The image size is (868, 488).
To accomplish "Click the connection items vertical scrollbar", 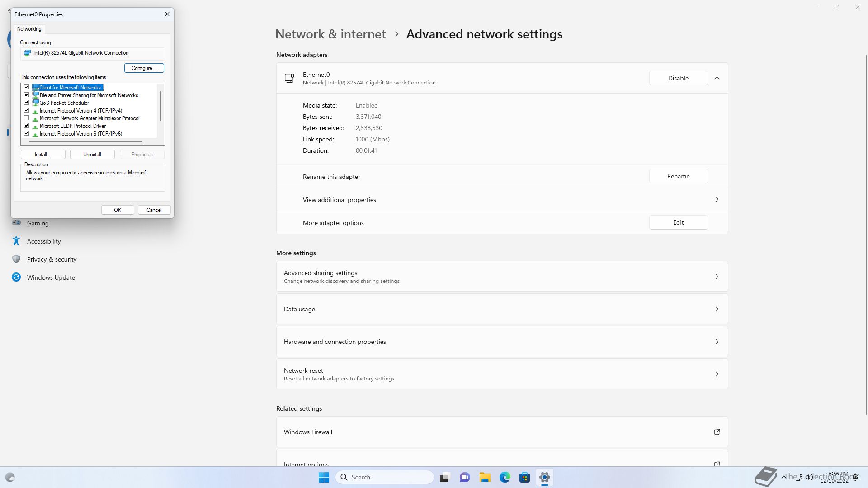I will pos(160,106).
